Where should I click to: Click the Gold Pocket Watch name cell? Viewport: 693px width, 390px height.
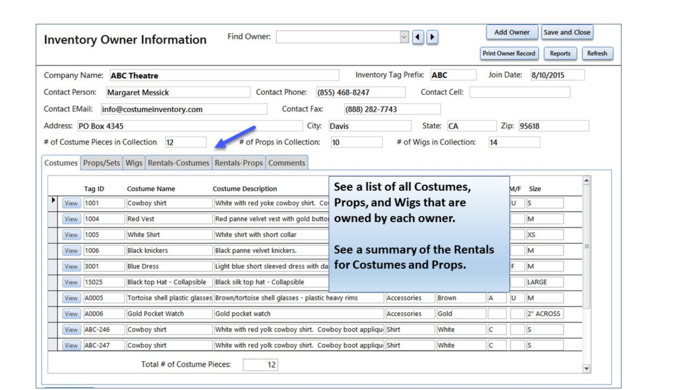pos(169,314)
